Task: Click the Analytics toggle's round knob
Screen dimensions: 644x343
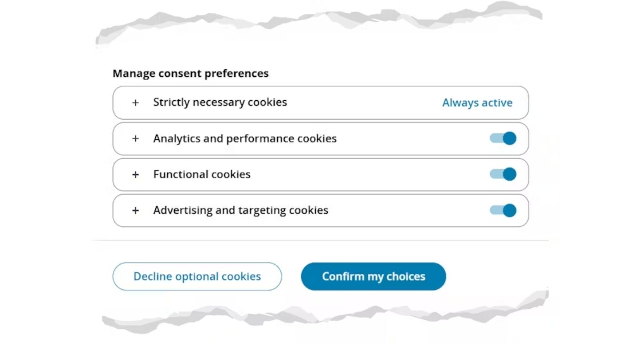Action: (509, 138)
